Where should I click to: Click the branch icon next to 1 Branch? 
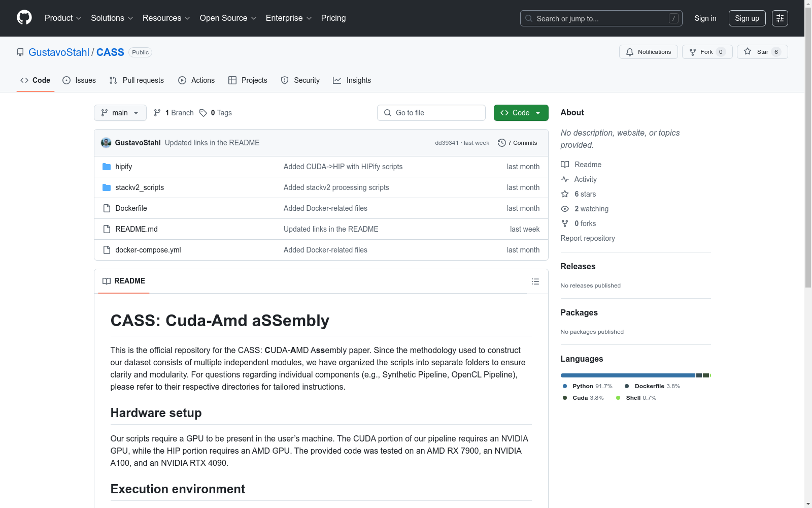point(157,113)
